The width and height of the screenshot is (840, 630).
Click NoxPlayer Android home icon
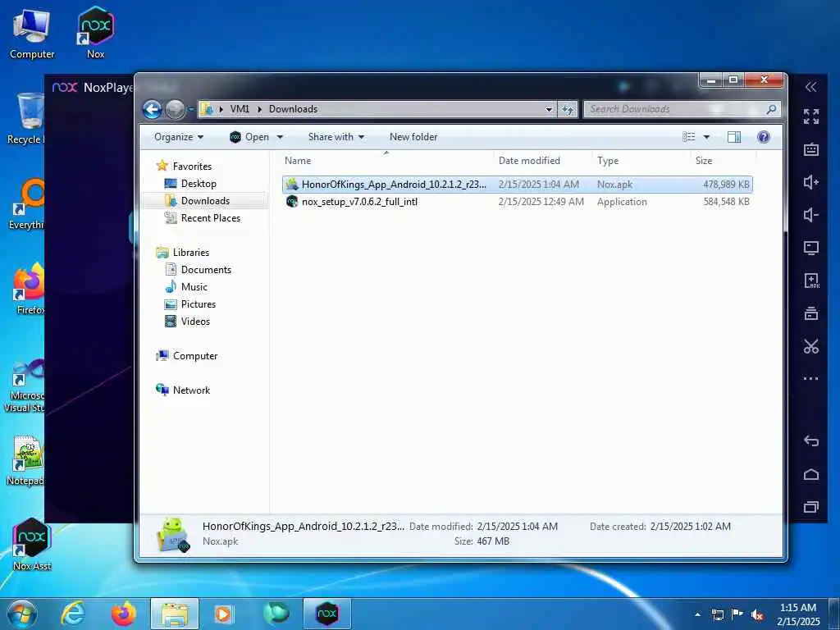tap(811, 474)
